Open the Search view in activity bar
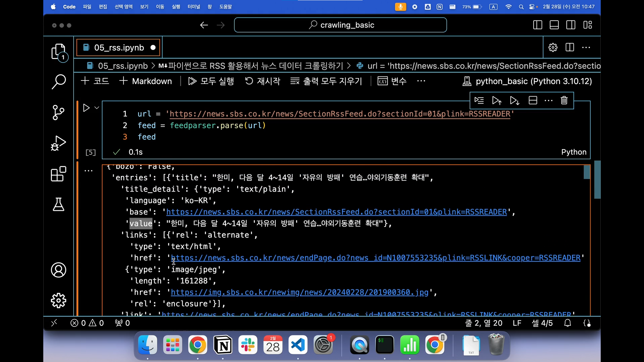This screenshot has width=644, height=362. (x=58, y=81)
